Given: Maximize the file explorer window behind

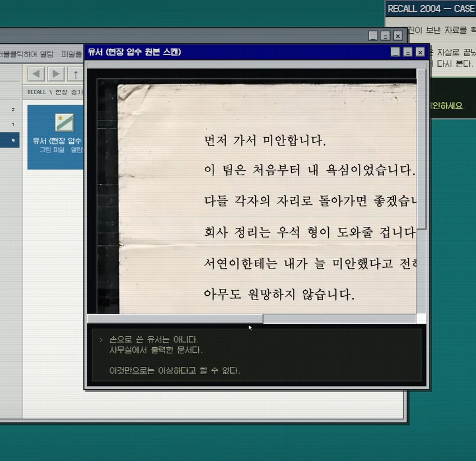Looking at the screenshot, I should (385, 35).
